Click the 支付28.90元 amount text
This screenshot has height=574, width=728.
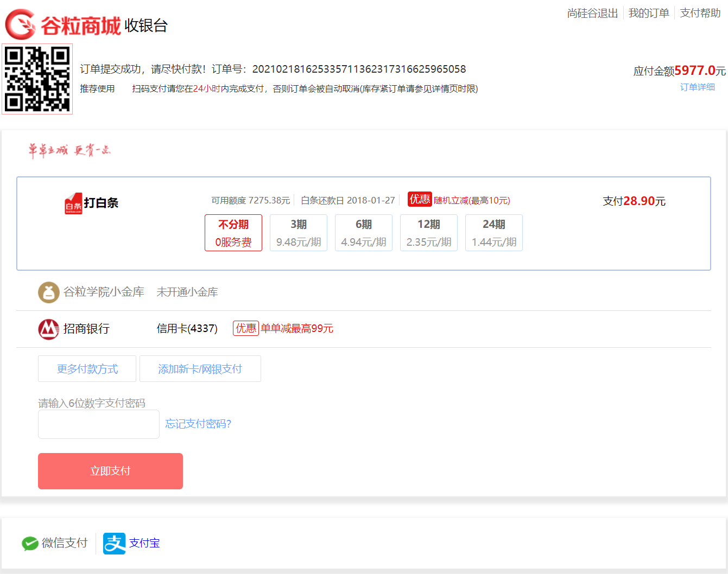click(x=634, y=201)
